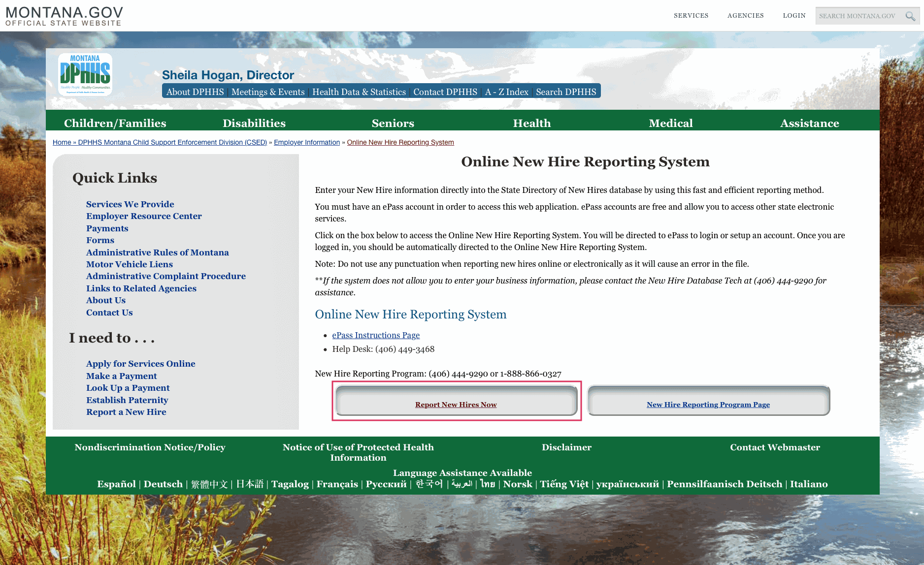The image size is (924, 565).
Task: Select the Medical tab
Action: [x=671, y=123]
